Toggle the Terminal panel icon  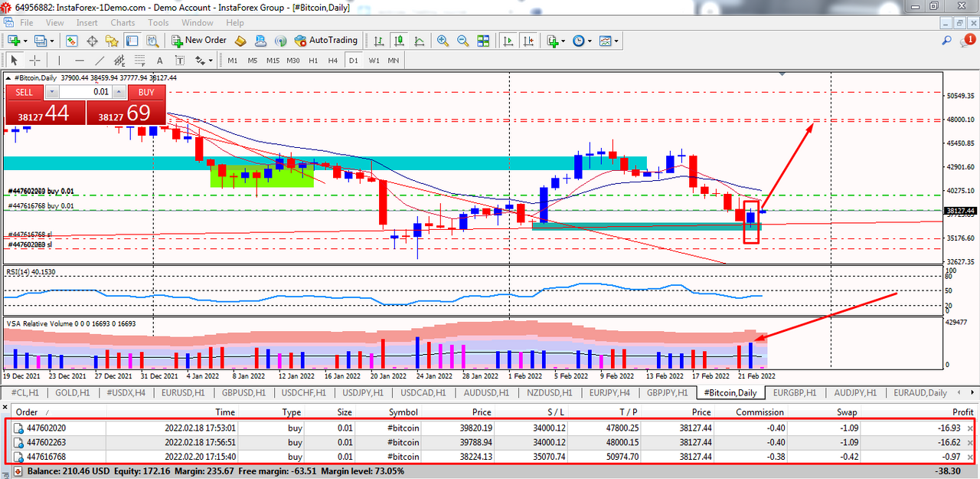pyautogui.click(x=132, y=41)
